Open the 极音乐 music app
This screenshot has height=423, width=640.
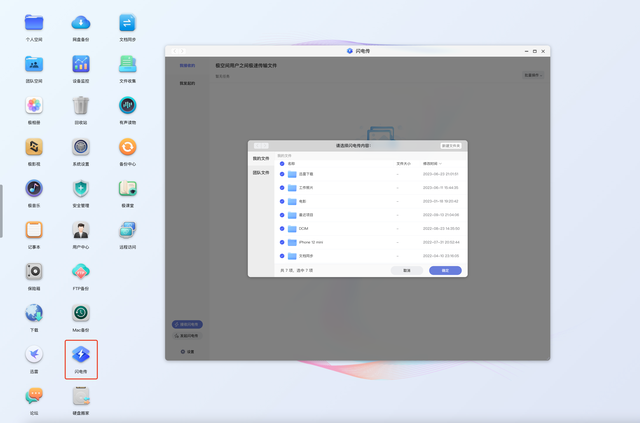coord(34,189)
